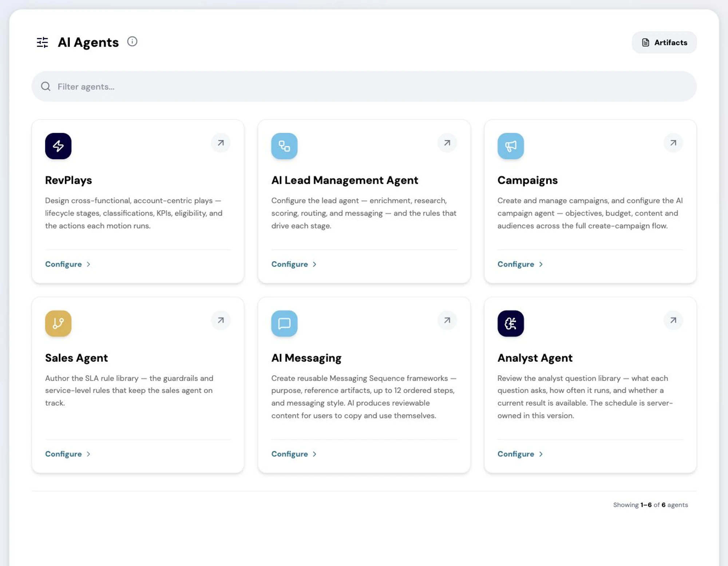Open the Artifacts button
Viewport: 728px width, 566px height.
(x=664, y=42)
